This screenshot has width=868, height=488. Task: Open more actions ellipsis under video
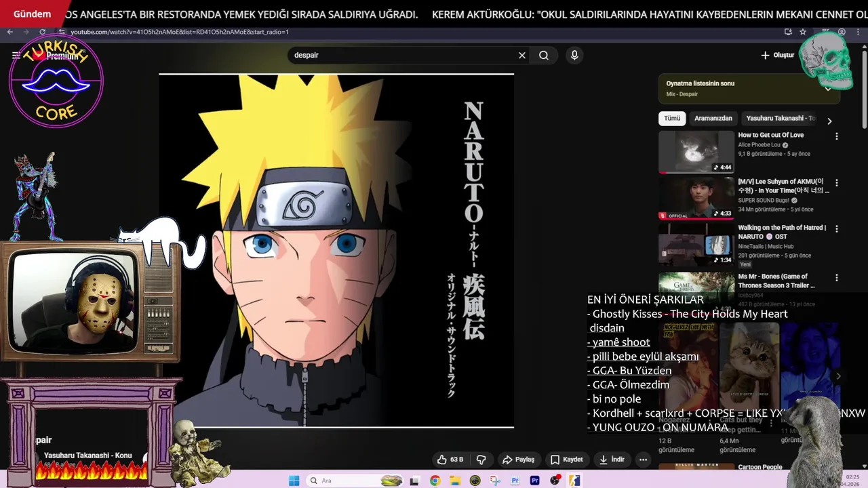point(643,460)
